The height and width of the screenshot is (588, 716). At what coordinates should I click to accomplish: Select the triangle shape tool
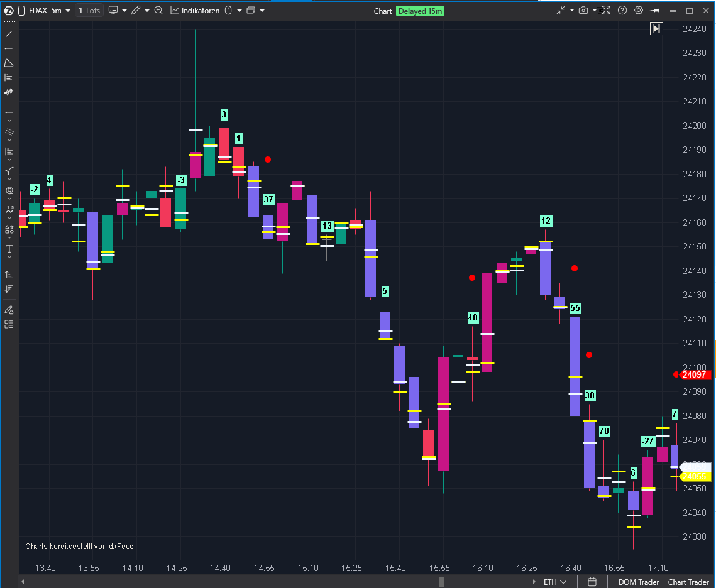(x=9, y=63)
